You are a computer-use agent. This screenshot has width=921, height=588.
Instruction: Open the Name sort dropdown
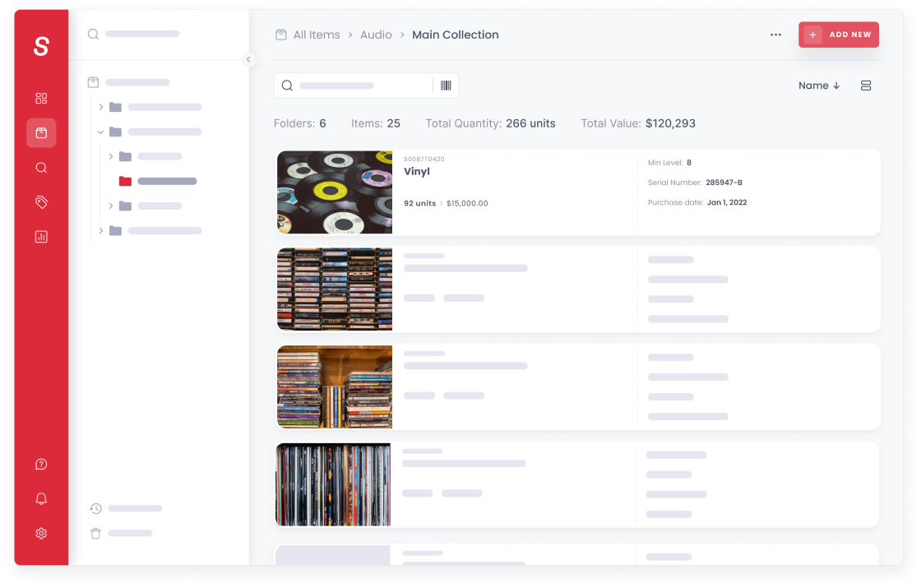tap(819, 86)
